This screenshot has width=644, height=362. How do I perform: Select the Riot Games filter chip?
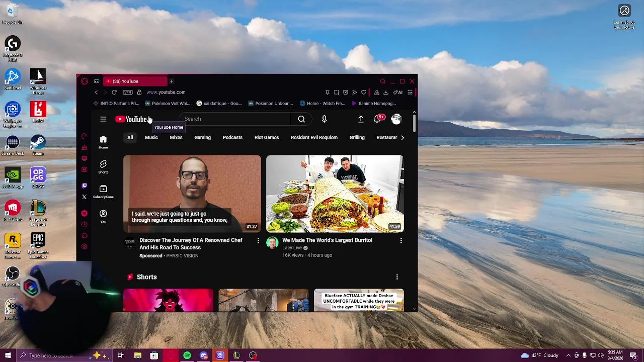(x=267, y=138)
